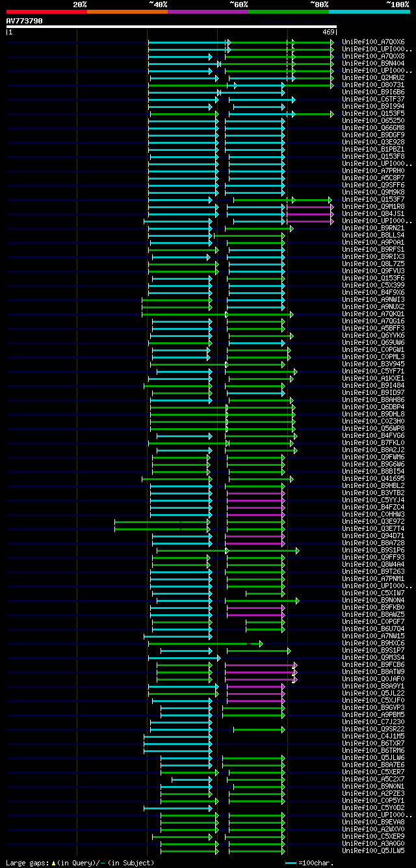The height and width of the screenshot is (868, 416).
Task: Select the UniRef100_Q66GM8 label
Action: pos(373,128)
